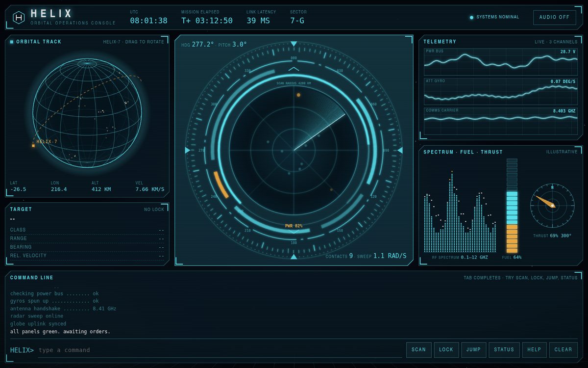
Task: Click the JUMP command button
Action: pyautogui.click(x=473, y=350)
